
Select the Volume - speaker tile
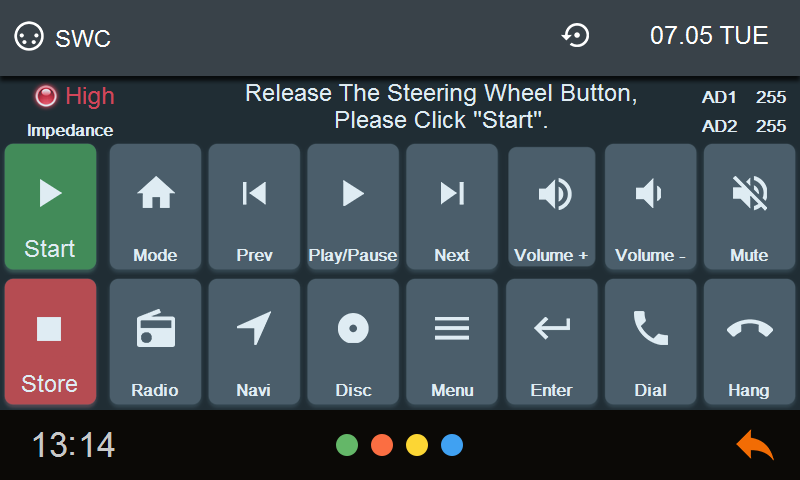pyautogui.click(x=651, y=207)
